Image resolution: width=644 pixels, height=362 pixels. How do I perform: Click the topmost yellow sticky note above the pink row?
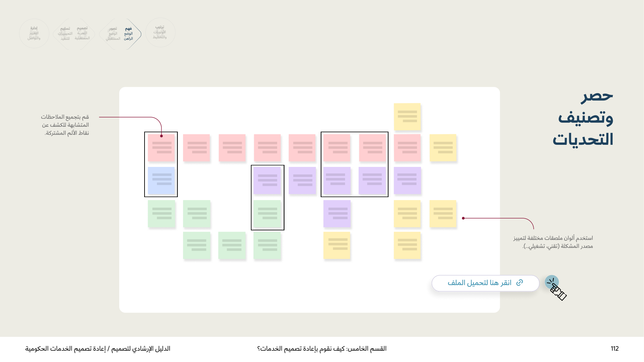click(407, 116)
